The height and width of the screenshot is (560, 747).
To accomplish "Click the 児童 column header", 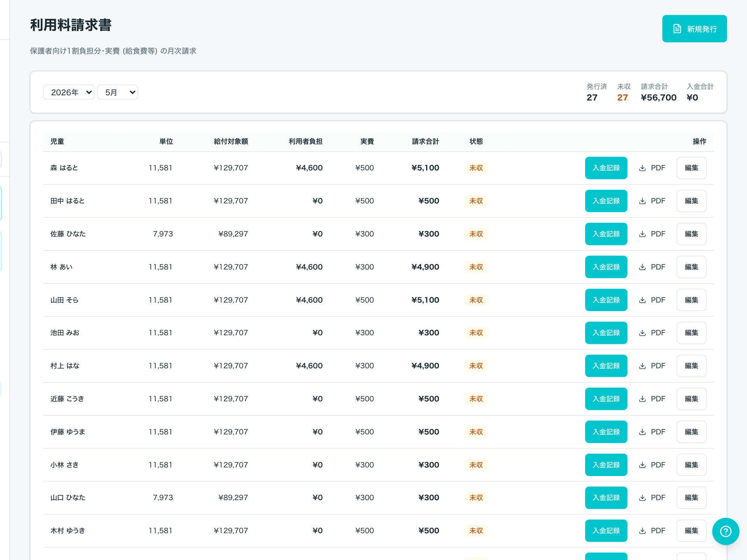I will pos(57,142).
